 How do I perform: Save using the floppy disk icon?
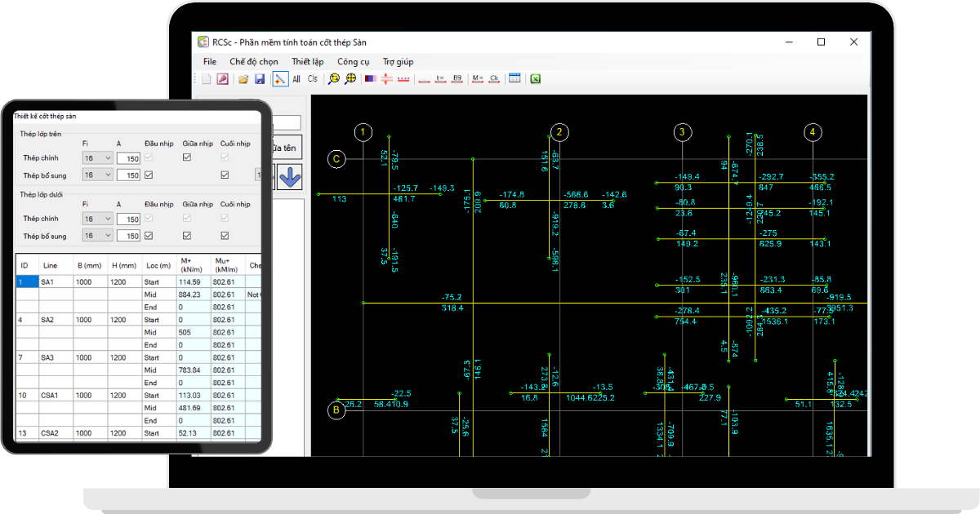(260, 79)
